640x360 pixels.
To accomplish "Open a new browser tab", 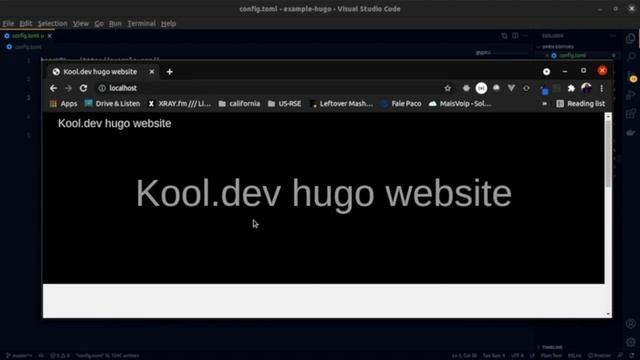I will (169, 72).
